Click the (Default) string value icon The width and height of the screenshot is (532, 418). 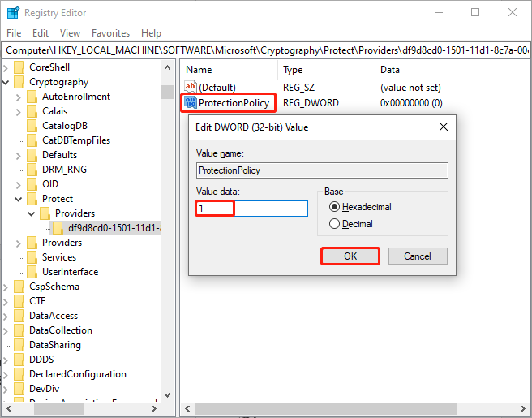pyautogui.click(x=191, y=88)
